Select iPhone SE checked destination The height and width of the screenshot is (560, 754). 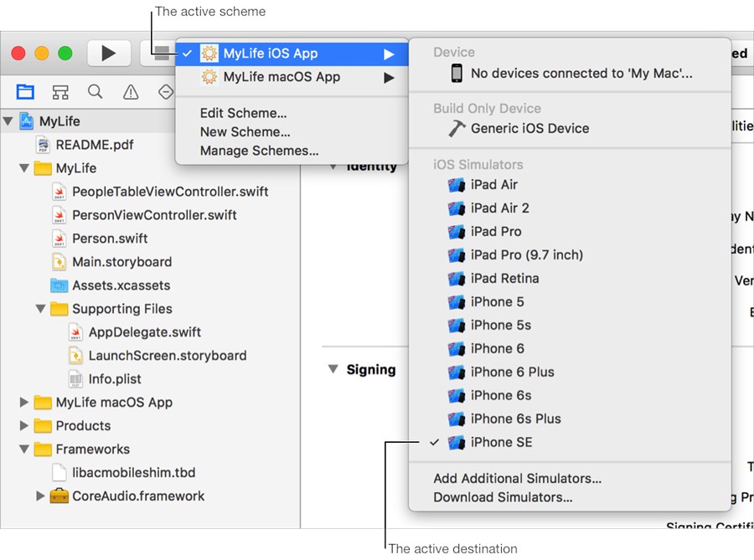coord(501,442)
